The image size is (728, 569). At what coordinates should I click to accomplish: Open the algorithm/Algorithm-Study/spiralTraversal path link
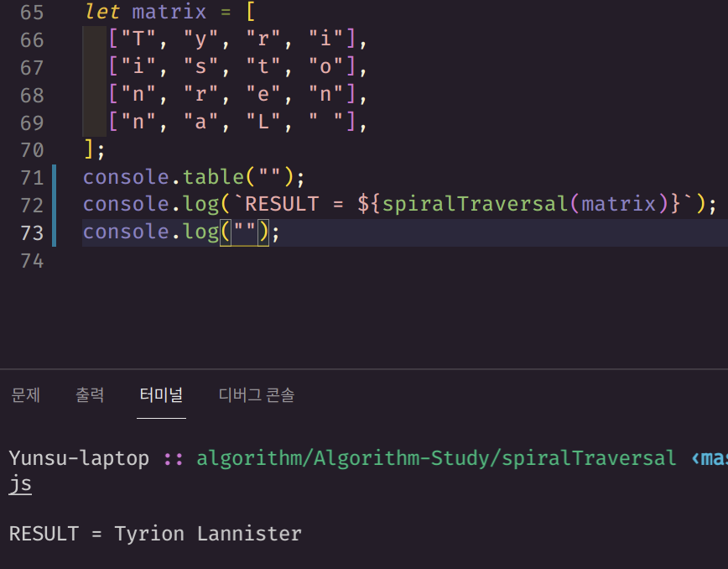click(428, 458)
